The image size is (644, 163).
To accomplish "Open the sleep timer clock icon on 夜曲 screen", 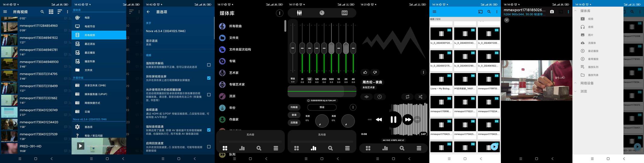I will pyautogui.click(x=380, y=97).
